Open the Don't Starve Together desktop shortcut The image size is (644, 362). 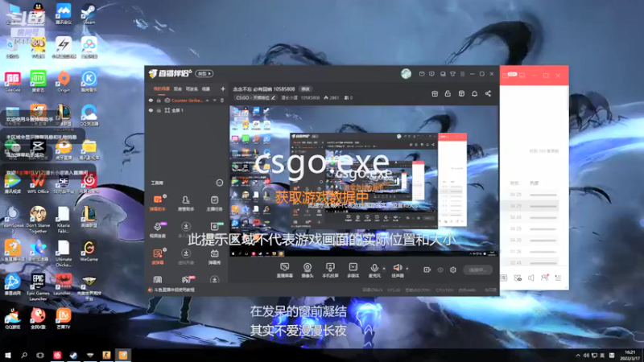pyautogui.click(x=38, y=220)
